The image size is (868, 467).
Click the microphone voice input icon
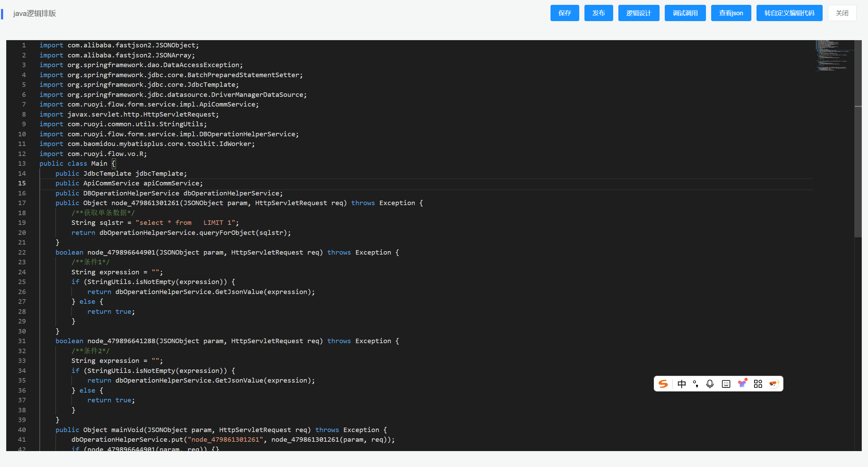[710, 384]
